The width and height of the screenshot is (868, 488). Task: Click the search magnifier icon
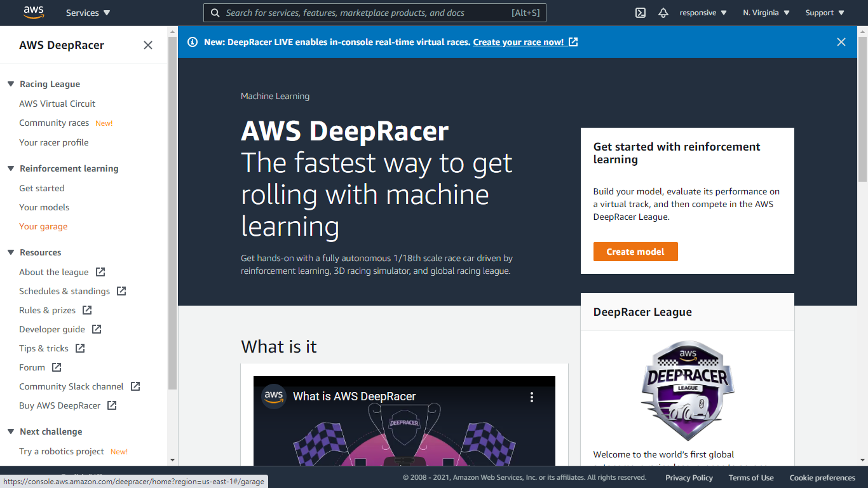[x=215, y=13]
